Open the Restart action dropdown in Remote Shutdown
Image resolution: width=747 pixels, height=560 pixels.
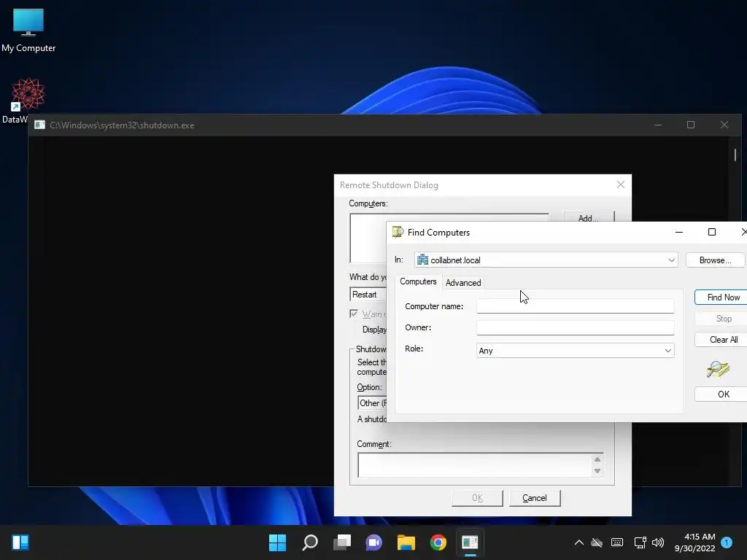[x=368, y=295]
